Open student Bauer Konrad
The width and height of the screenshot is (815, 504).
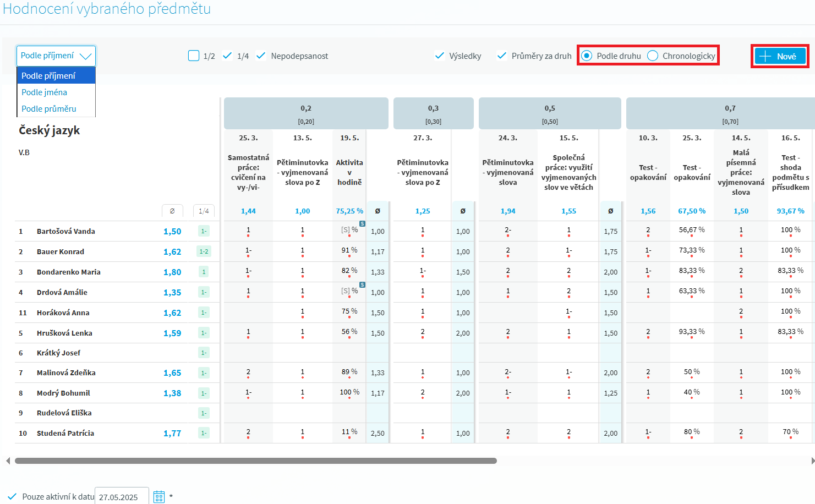point(61,251)
